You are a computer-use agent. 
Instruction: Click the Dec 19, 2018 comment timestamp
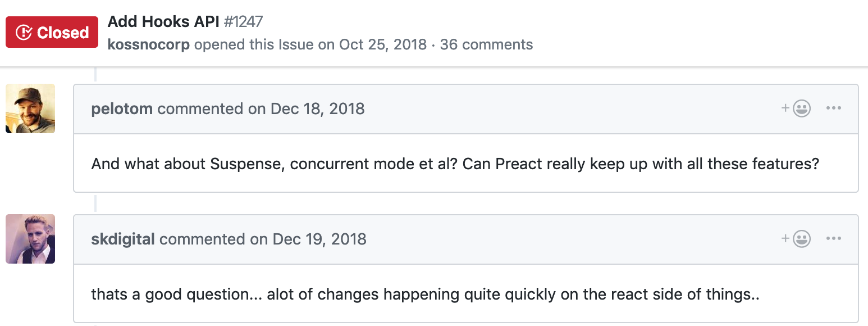tap(319, 239)
